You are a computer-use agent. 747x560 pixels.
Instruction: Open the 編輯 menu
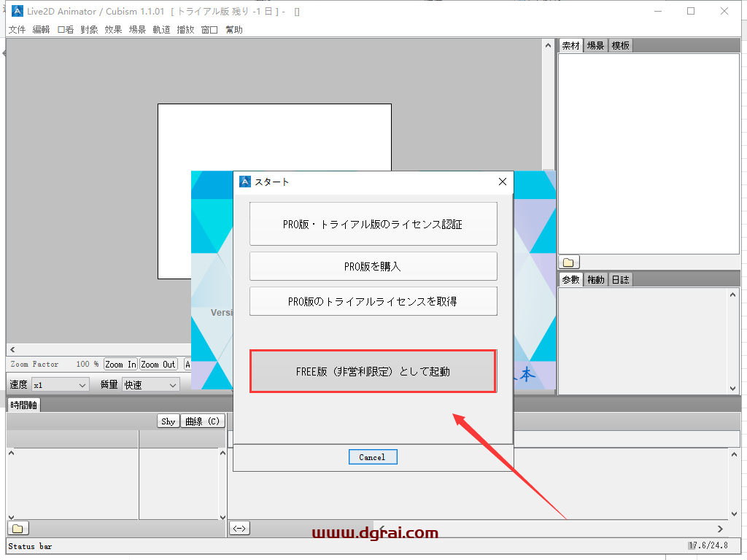point(41,29)
